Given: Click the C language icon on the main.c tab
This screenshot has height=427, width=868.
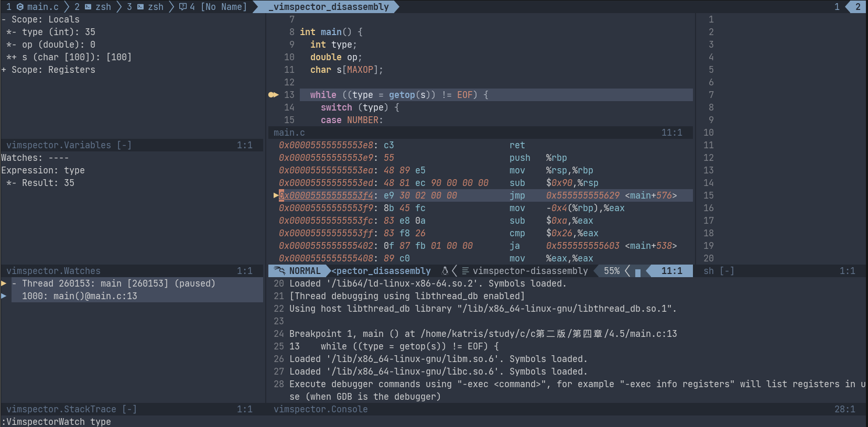Looking at the screenshot, I should (x=20, y=7).
